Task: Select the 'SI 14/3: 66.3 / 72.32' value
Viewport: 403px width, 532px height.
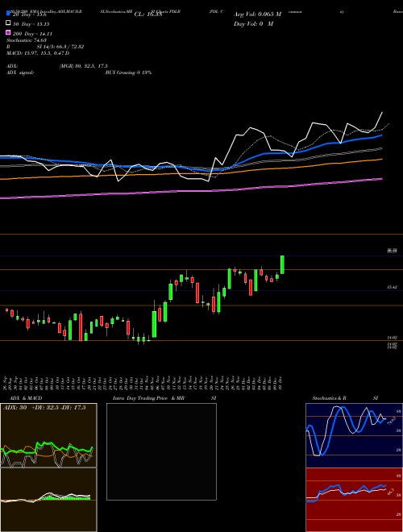Action: [x=60, y=47]
